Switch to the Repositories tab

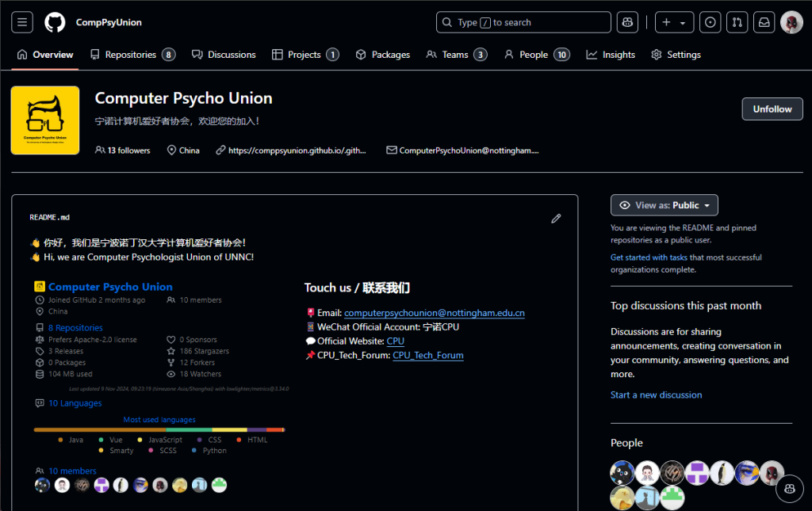coord(132,55)
